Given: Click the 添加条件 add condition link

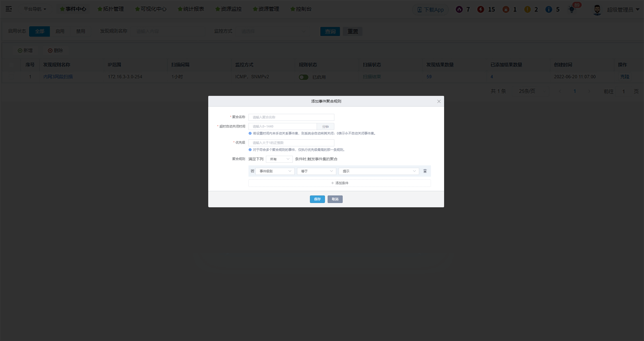Looking at the screenshot, I should [339, 183].
